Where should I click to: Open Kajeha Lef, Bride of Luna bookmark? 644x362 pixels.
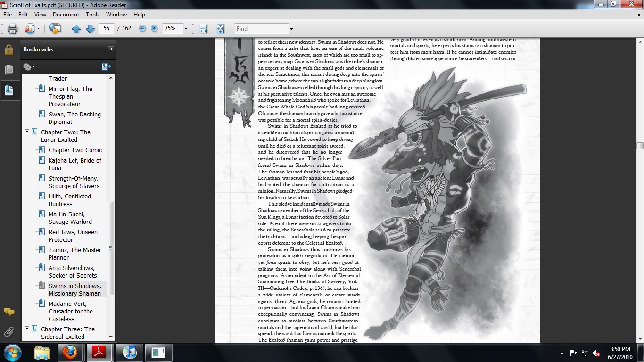[75, 164]
